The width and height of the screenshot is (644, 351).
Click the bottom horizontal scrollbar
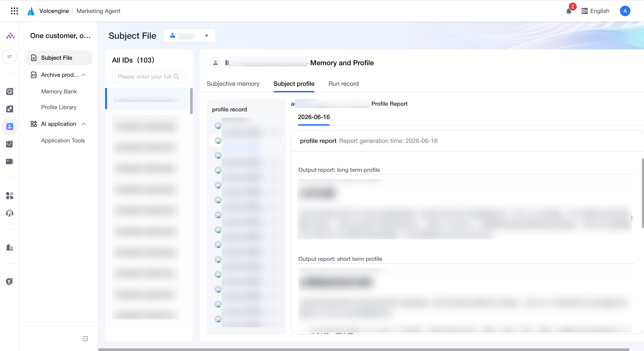point(363,349)
